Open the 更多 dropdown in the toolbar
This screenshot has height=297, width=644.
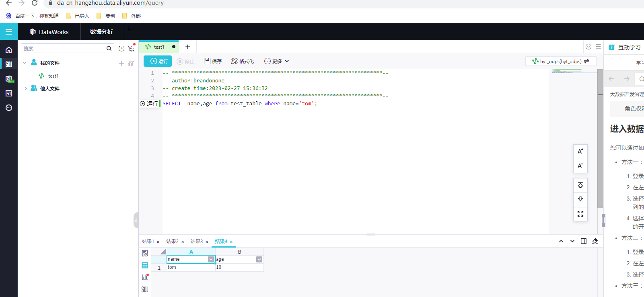click(276, 61)
